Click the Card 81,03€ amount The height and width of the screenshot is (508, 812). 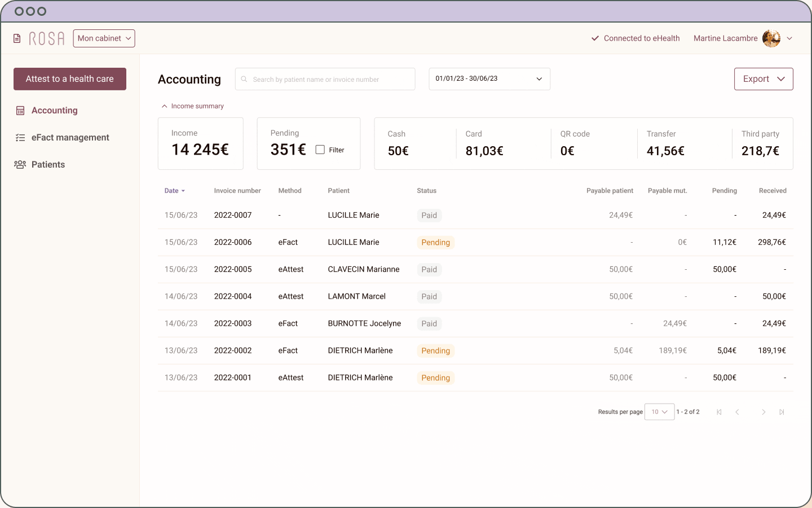pos(484,151)
